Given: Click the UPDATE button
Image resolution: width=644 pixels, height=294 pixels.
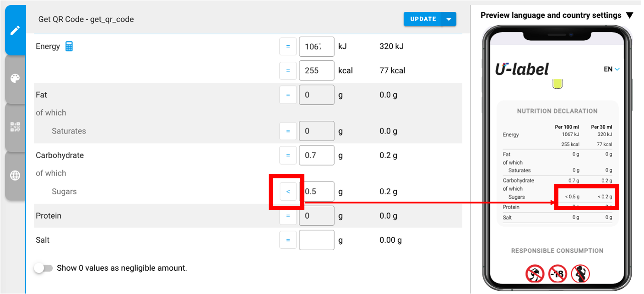Looking at the screenshot, I should 423,19.
